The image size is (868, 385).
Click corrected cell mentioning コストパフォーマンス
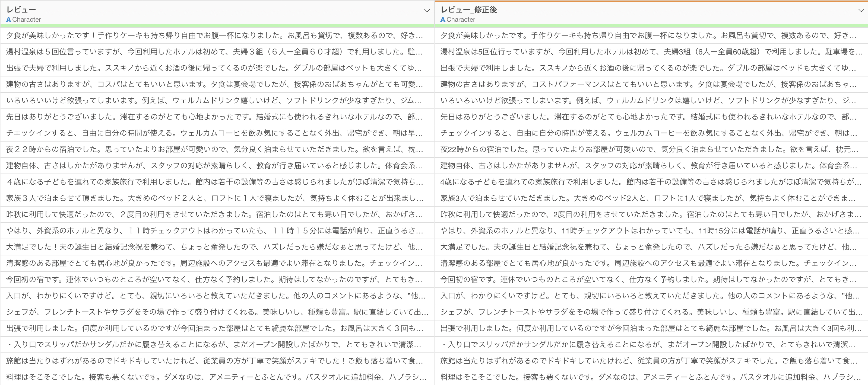click(650, 84)
